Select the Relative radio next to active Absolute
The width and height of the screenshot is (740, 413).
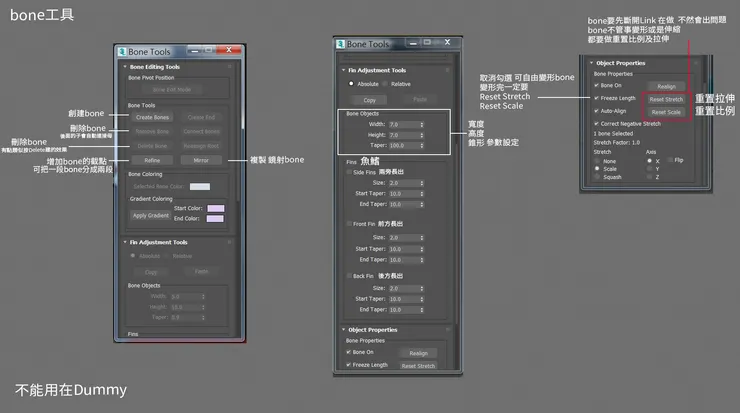[385, 84]
